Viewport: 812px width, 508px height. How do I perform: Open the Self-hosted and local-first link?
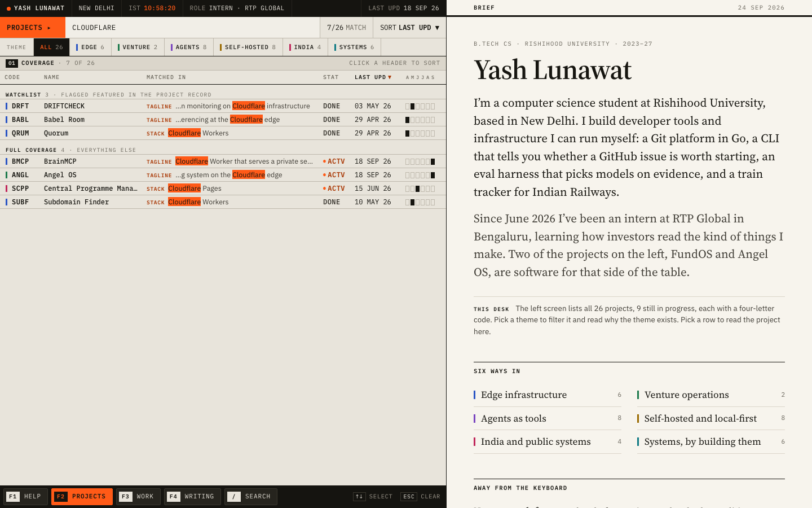(711, 418)
